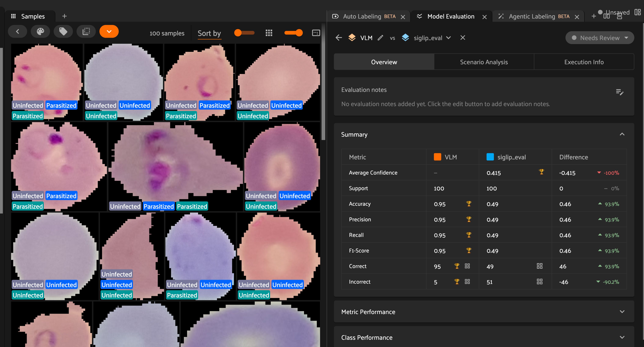Split the panel horizontally icon
The width and height of the screenshot is (644, 347).
(606, 17)
